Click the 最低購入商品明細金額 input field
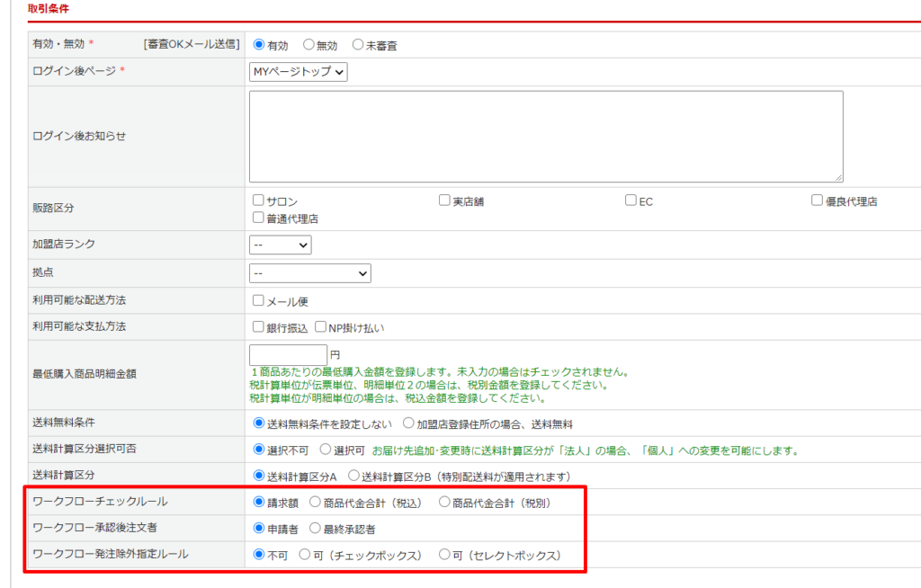Image resolution: width=921 pixels, height=588 pixels. tap(288, 355)
